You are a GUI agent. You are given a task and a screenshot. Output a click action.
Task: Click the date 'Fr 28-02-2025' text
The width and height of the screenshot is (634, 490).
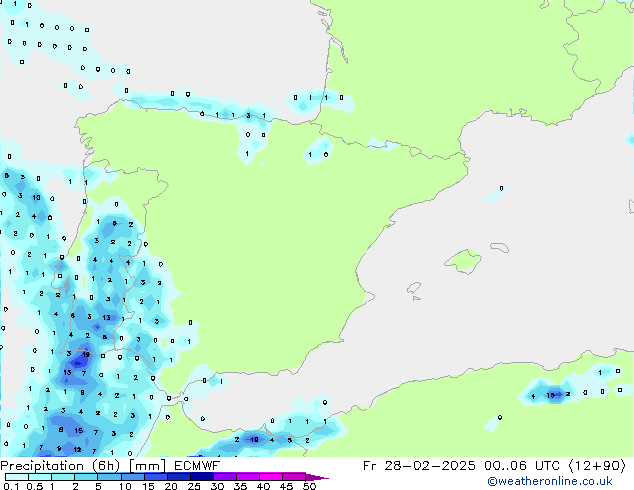click(x=419, y=466)
